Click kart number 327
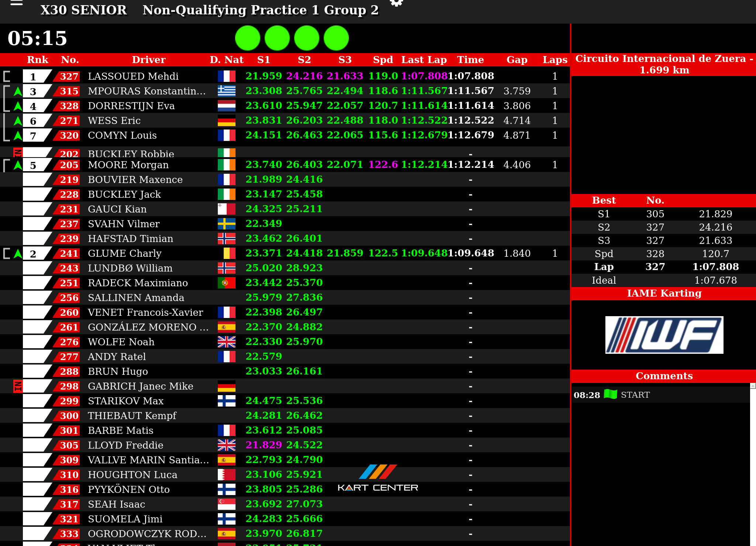Screen dimensions: 756x546 (x=69, y=76)
